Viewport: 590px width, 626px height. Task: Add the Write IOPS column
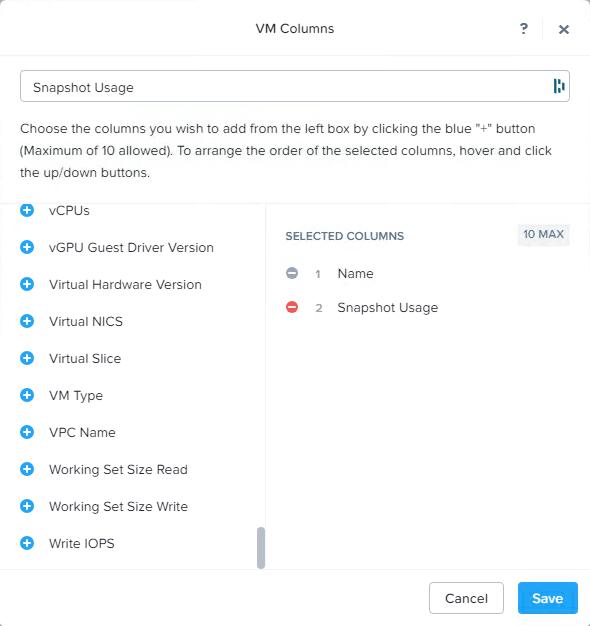pos(27,543)
